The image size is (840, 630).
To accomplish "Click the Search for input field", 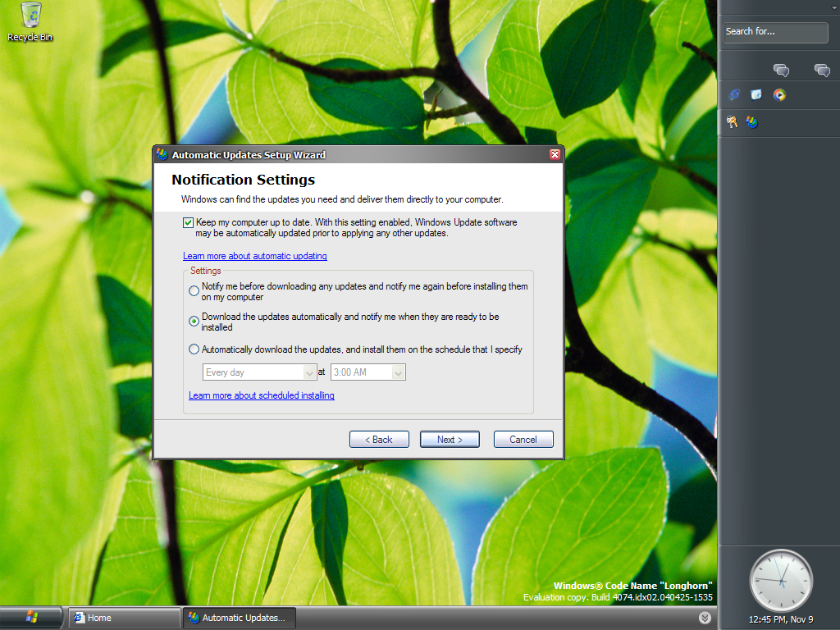I will [775, 32].
